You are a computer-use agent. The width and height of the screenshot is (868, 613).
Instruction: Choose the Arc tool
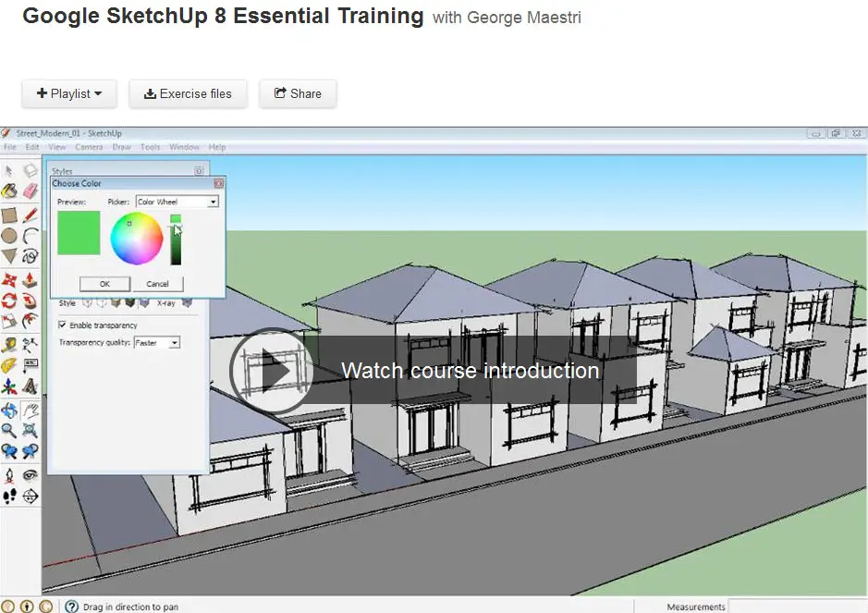click(x=30, y=236)
